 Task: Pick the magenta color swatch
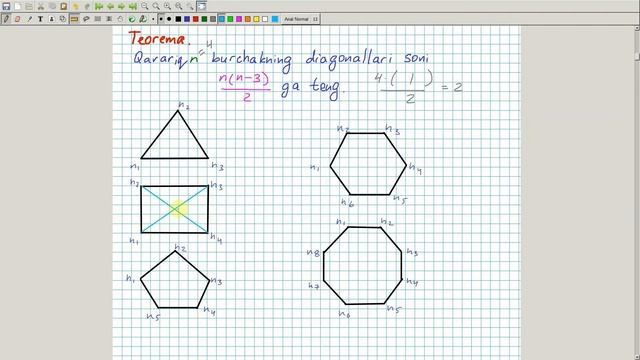[x=239, y=19]
